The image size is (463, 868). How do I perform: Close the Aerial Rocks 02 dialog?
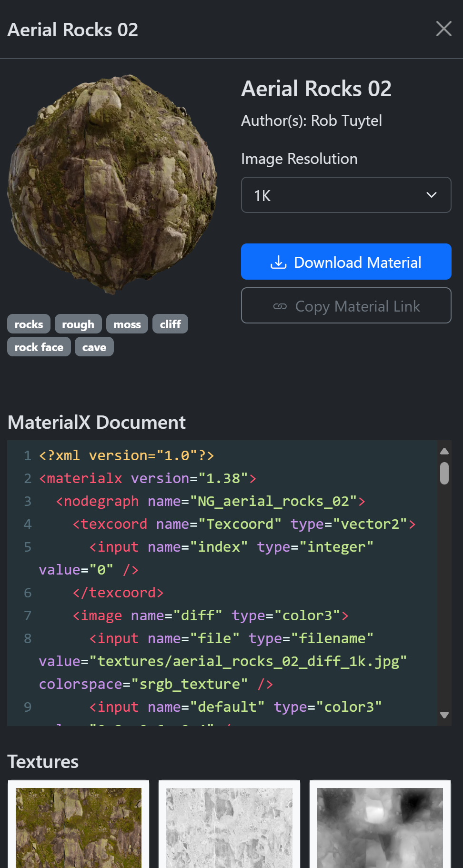coord(443,29)
